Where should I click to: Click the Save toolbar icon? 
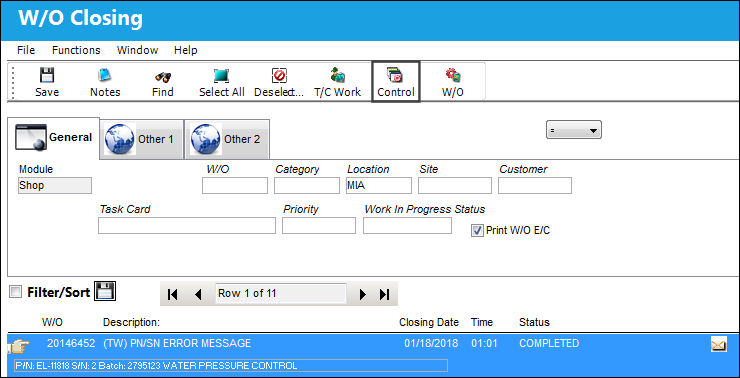coord(47,82)
